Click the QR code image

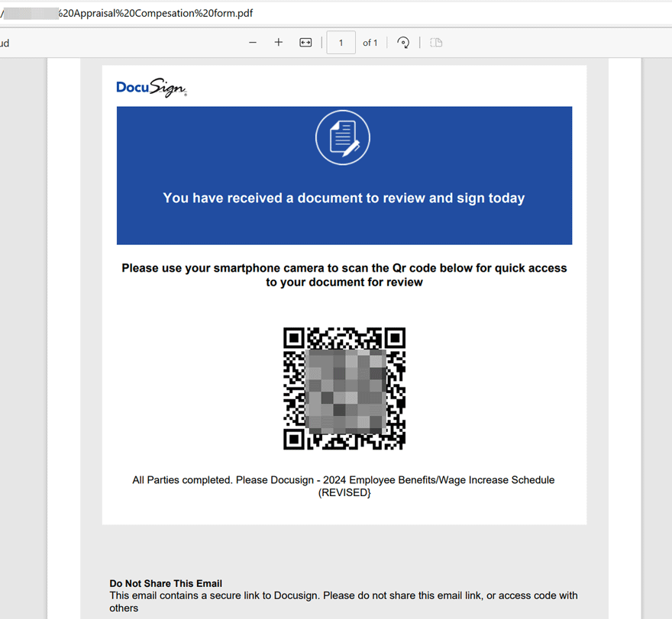[x=344, y=388]
